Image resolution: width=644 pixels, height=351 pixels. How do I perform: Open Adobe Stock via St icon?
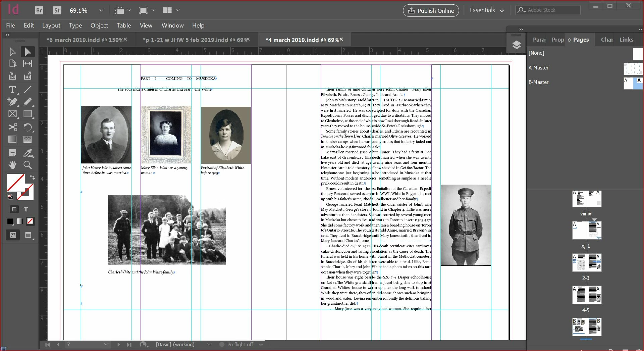point(57,10)
